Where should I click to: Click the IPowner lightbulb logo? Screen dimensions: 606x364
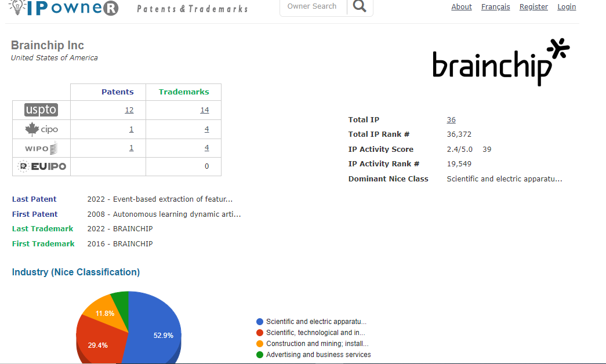coord(64,8)
